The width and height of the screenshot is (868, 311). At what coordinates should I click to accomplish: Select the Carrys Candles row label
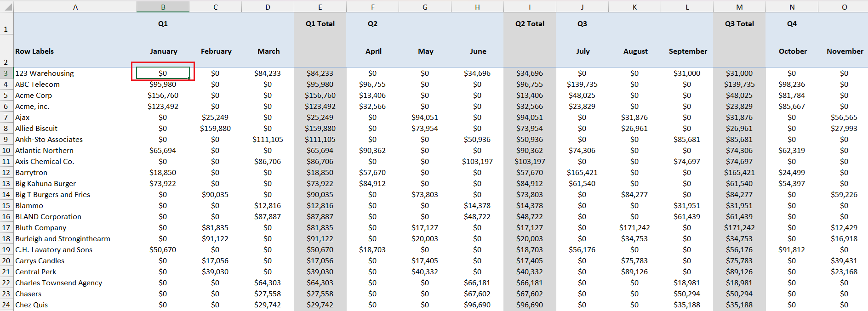(x=40, y=260)
